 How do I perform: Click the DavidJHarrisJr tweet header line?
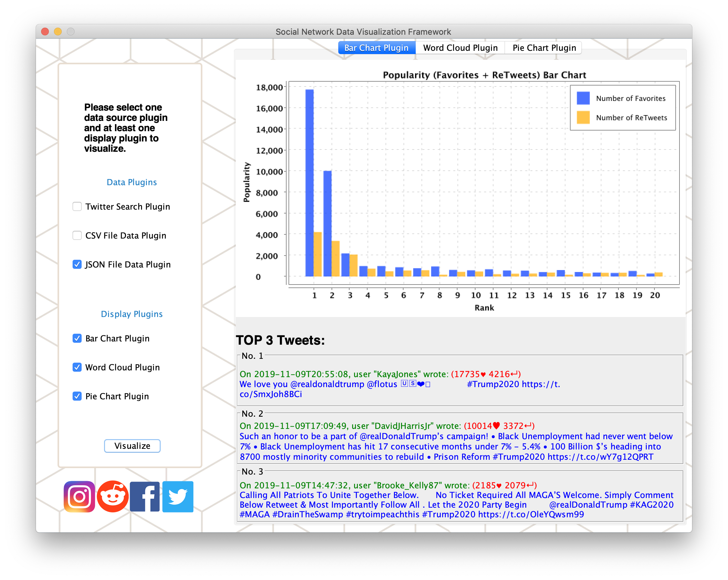click(x=387, y=426)
